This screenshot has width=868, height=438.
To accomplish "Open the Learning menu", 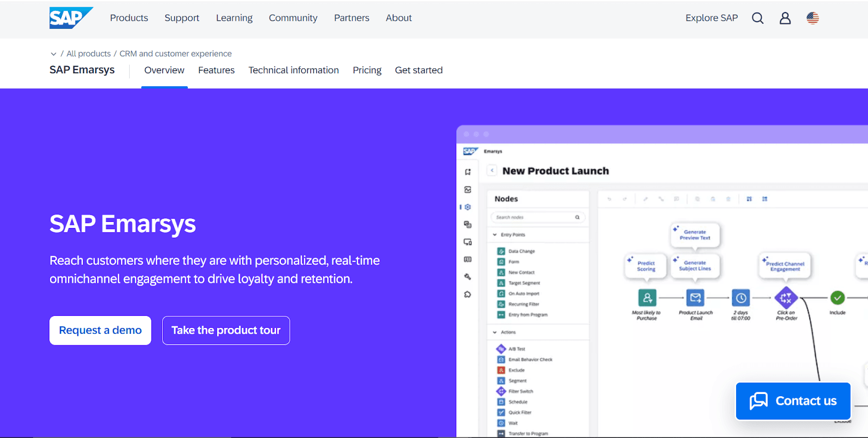I will coord(234,18).
